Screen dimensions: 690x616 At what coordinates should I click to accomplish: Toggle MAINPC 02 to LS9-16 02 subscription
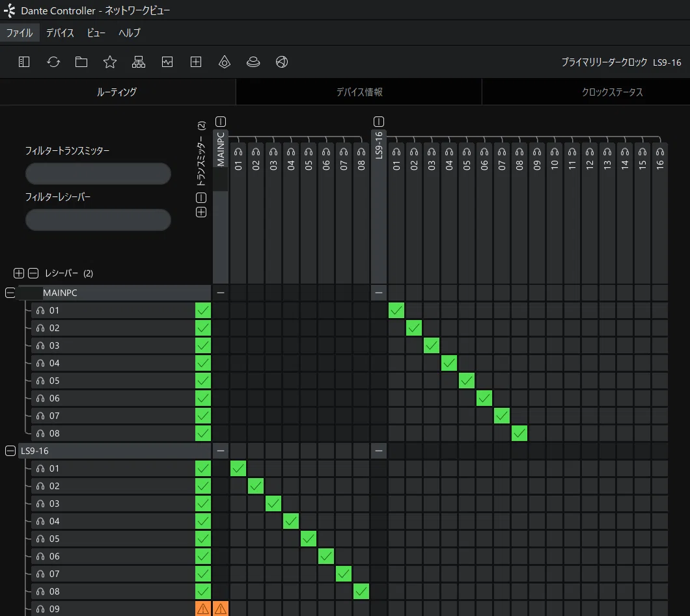[414, 328]
